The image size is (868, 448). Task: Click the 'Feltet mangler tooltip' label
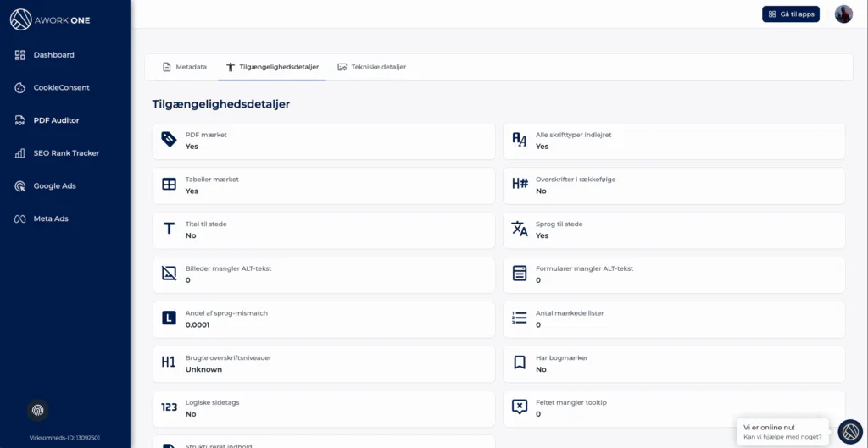coord(571,402)
